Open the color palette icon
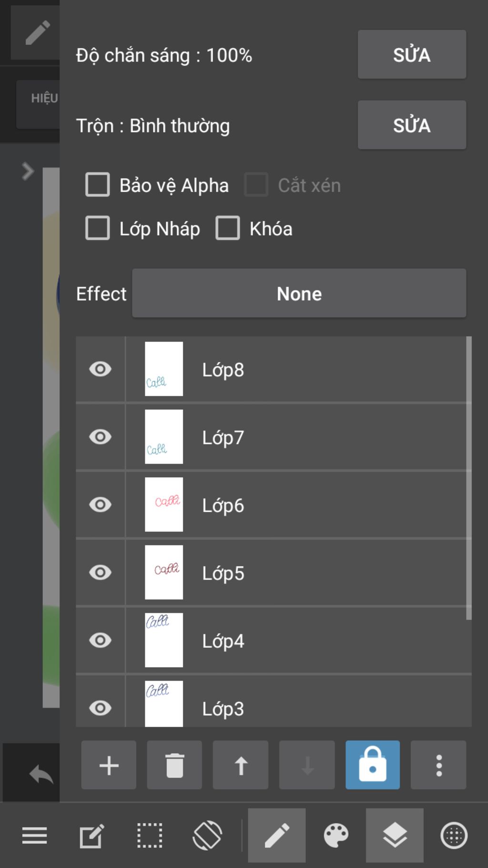Screen dimensions: 488x868 coord(336,836)
